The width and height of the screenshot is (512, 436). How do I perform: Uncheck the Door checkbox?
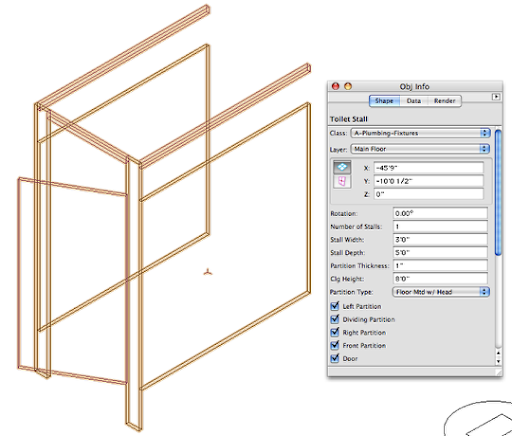335,358
